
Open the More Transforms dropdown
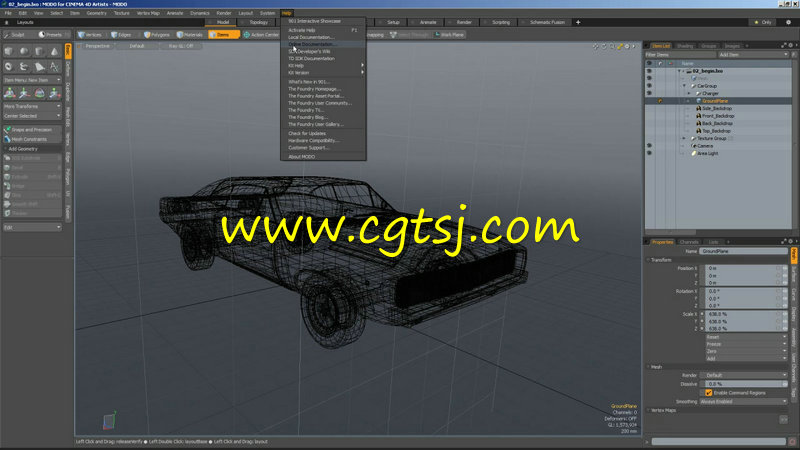pos(32,106)
